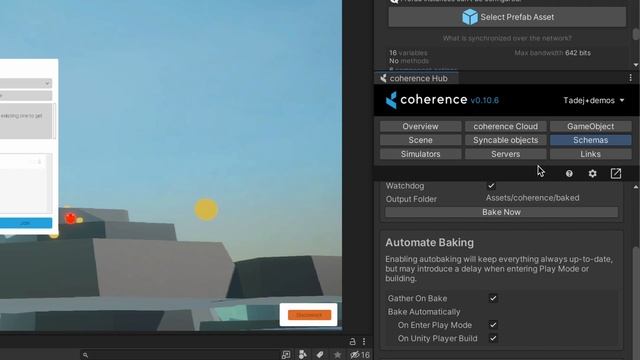This screenshot has width=640, height=360.
Task: Open the coherence Hub help icon
Action: point(569,174)
